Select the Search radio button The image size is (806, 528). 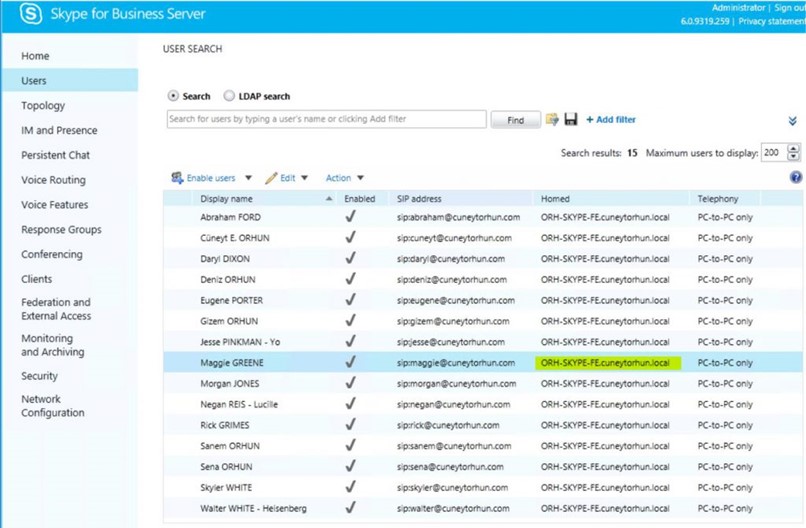click(173, 96)
